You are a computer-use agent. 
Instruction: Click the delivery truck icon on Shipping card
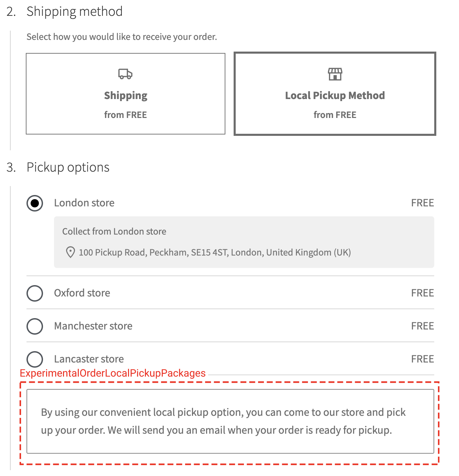click(x=125, y=74)
